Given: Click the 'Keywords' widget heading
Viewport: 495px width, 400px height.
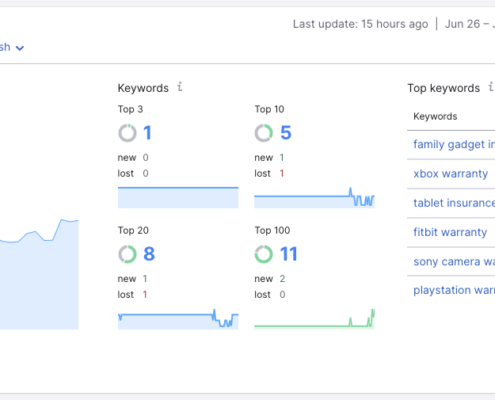Looking at the screenshot, I should click(x=143, y=88).
